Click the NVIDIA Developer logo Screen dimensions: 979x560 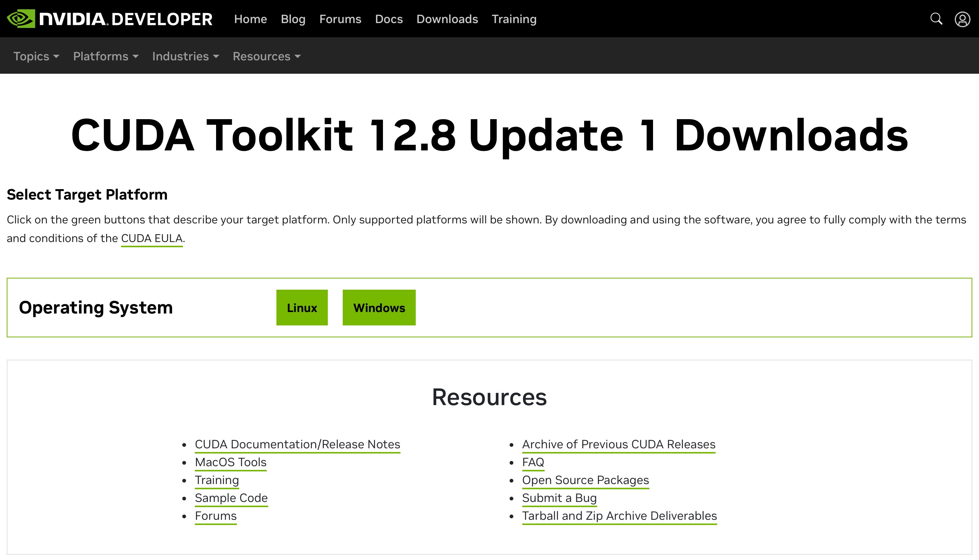pyautogui.click(x=110, y=19)
